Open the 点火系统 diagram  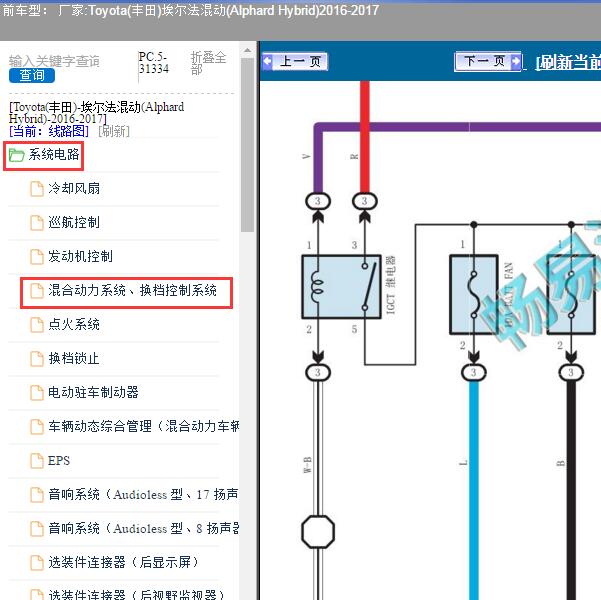pyautogui.click(x=74, y=324)
